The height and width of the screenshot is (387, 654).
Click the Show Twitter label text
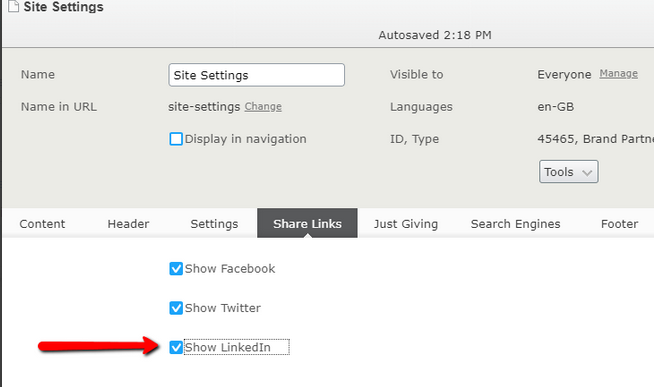click(223, 308)
